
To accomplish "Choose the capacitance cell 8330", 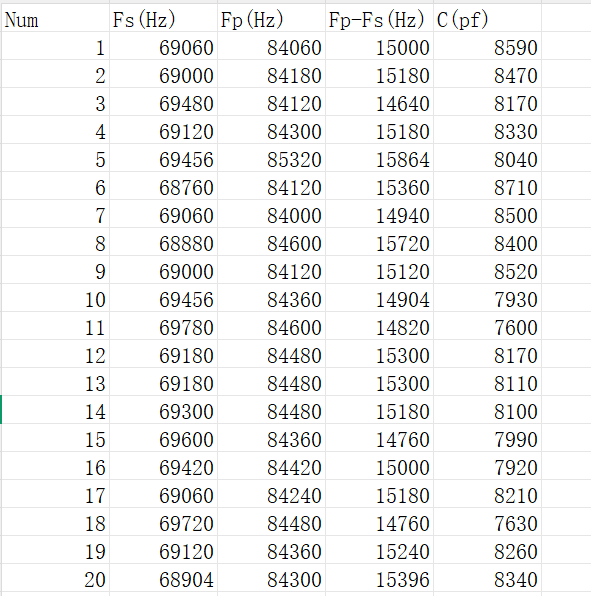I will point(487,130).
